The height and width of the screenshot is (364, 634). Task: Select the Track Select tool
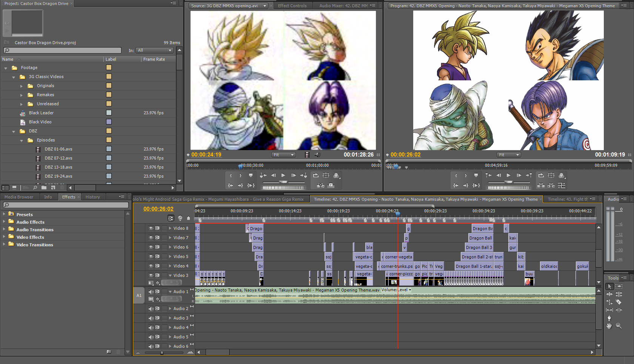click(619, 286)
